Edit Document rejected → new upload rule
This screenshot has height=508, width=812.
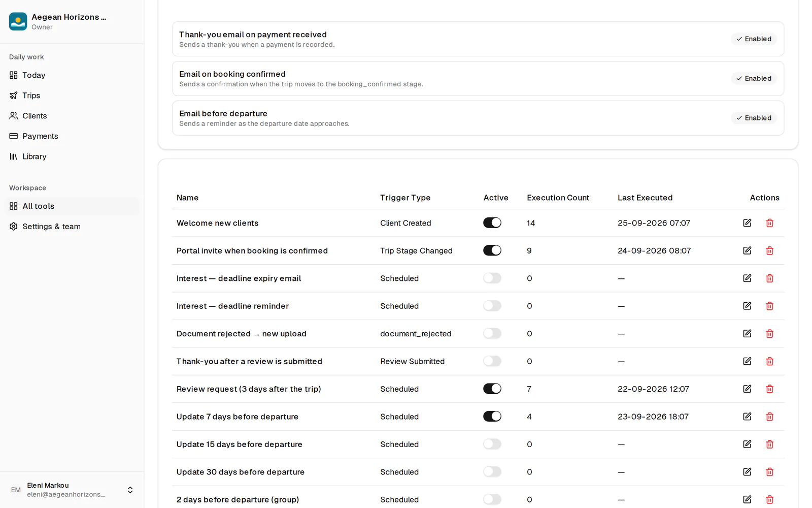pyautogui.click(x=747, y=334)
